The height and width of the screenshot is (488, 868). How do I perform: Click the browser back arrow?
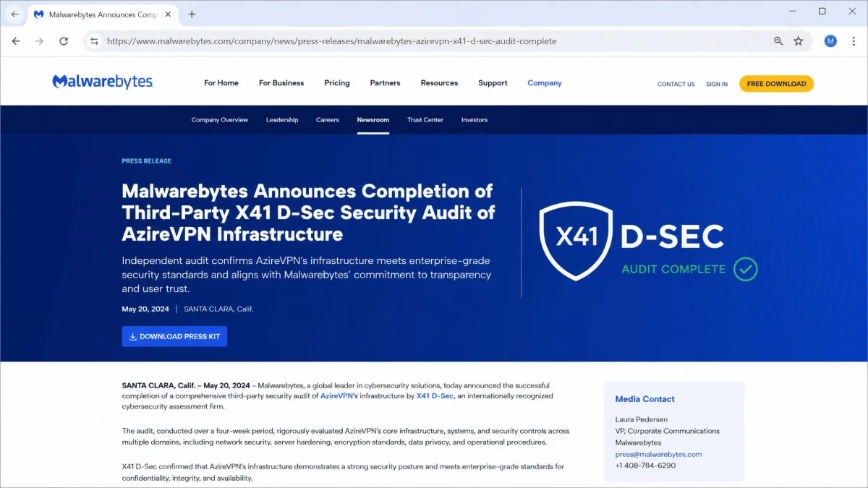tap(16, 41)
